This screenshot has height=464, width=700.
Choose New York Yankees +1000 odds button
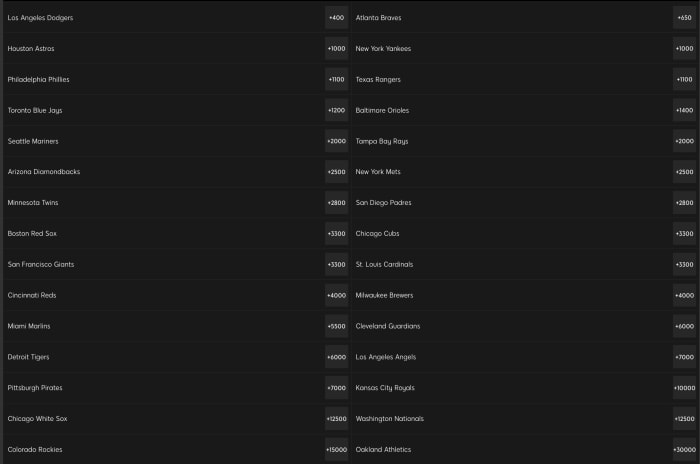(684, 49)
